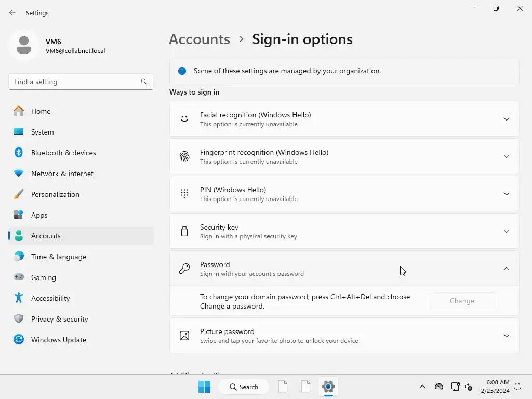This screenshot has width=532, height=399.
Task: Click taskbar Search box
Action: [x=243, y=387]
